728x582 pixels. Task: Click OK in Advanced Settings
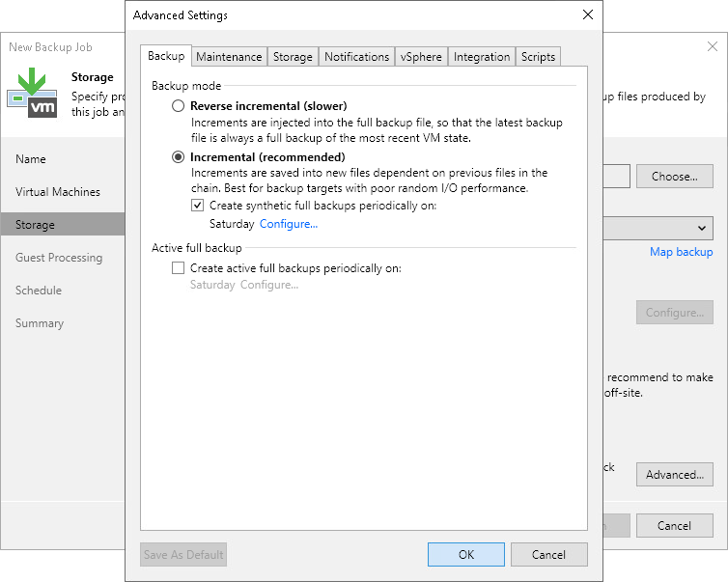pos(466,555)
